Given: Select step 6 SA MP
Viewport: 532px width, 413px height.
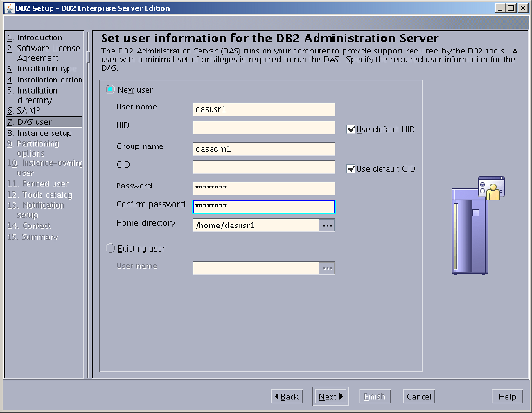Looking at the screenshot, I should point(24,111).
